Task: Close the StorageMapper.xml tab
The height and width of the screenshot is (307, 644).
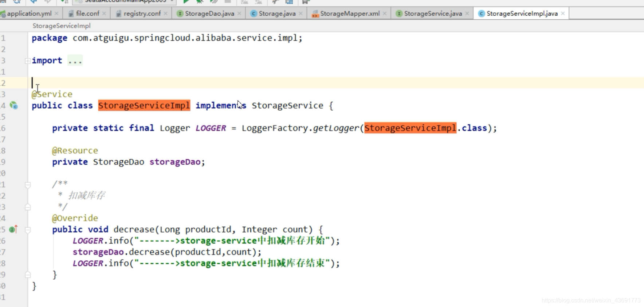Action: (385, 13)
